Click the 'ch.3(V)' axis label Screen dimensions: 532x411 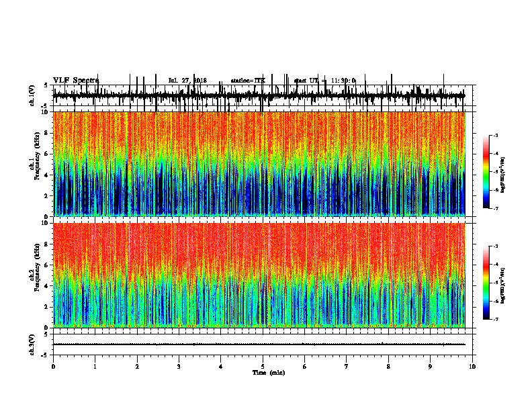[x=32, y=345]
